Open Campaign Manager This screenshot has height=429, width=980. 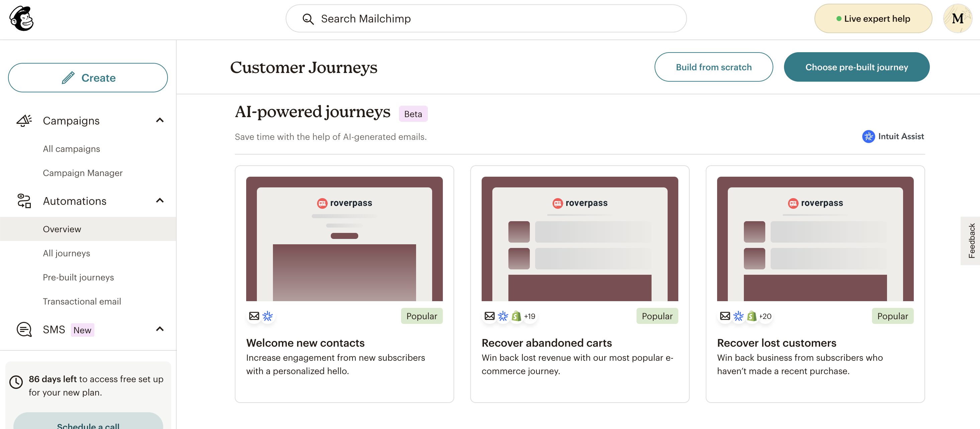click(83, 173)
